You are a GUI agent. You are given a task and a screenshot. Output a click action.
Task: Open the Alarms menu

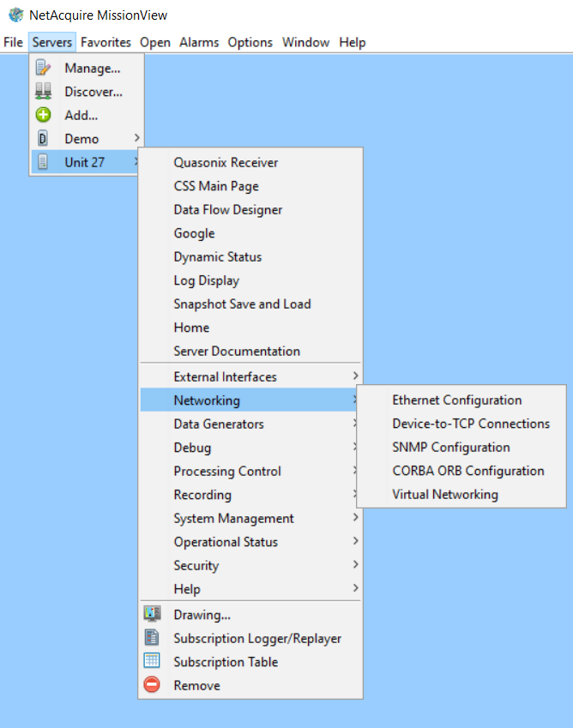tap(199, 42)
